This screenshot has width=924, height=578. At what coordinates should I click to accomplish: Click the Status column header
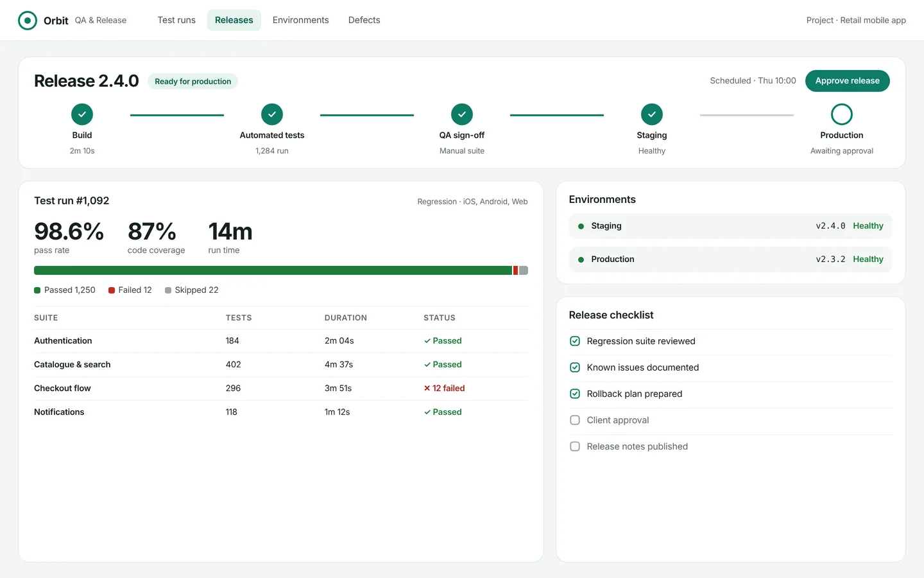click(x=440, y=318)
